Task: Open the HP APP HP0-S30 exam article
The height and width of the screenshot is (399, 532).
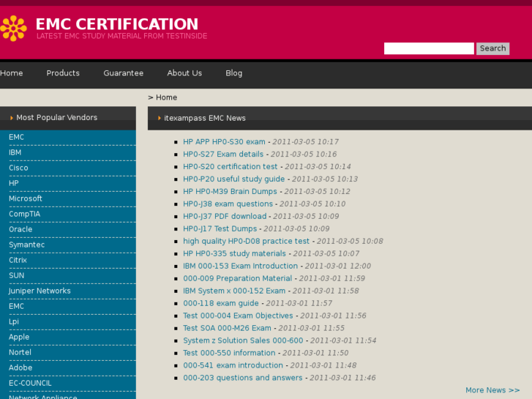Action: pos(224,142)
